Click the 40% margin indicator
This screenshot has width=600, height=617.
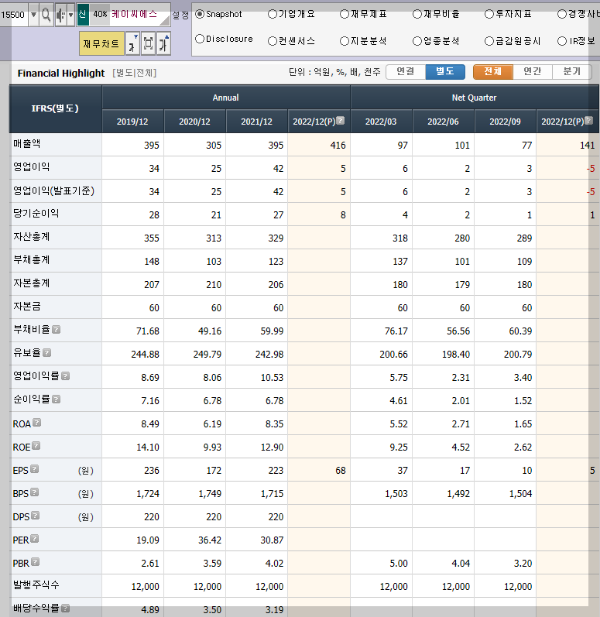(x=100, y=15)
